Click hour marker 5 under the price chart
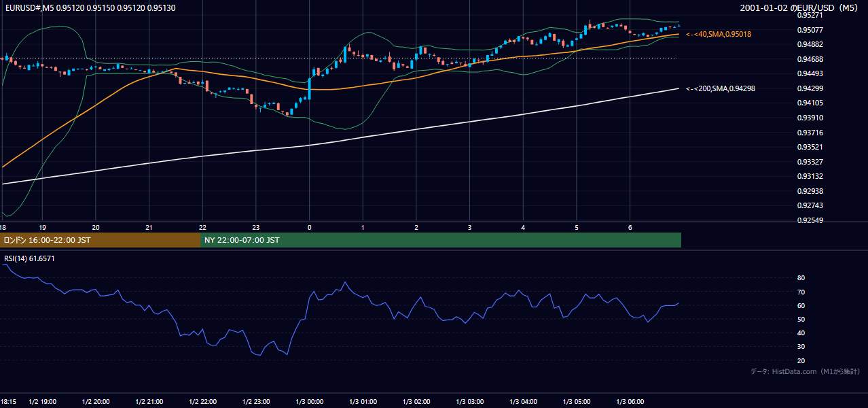Image resolution: width=868 pixels, height=408 pixels. coord(577,227)
